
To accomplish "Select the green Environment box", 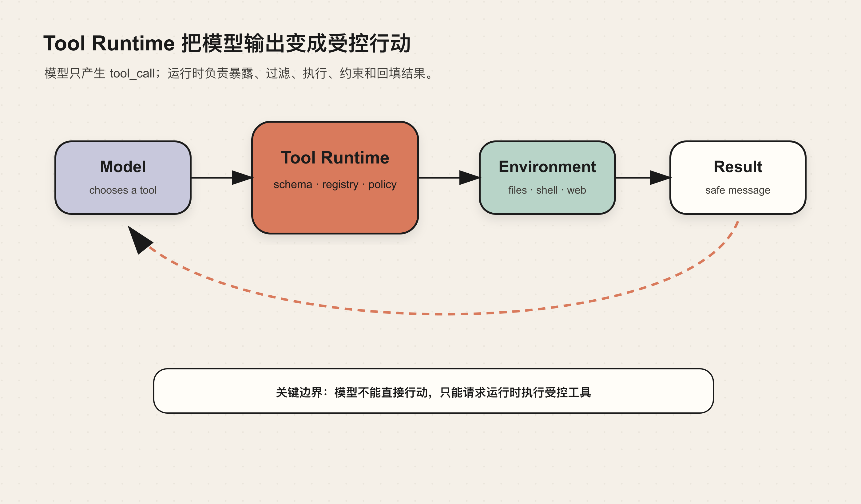I will click(547, 178).
